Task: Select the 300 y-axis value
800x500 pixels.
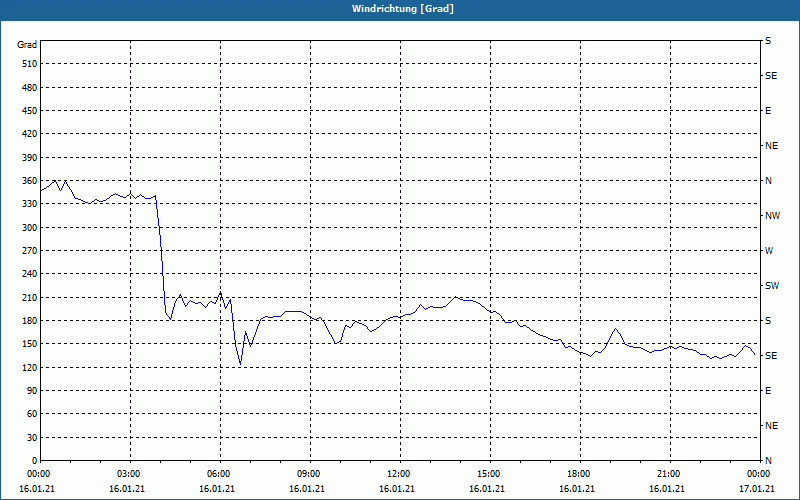Action: coord(30,228)
